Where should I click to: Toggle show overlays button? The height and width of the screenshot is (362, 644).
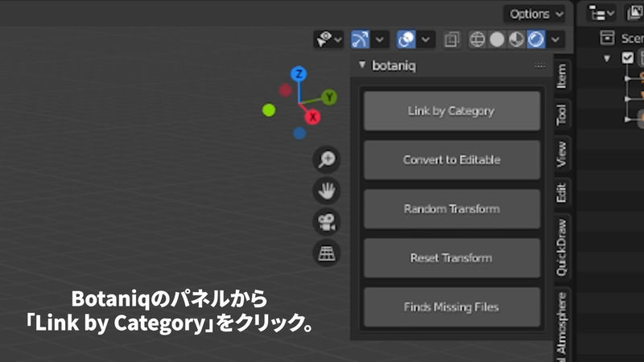tap(407, 39)
